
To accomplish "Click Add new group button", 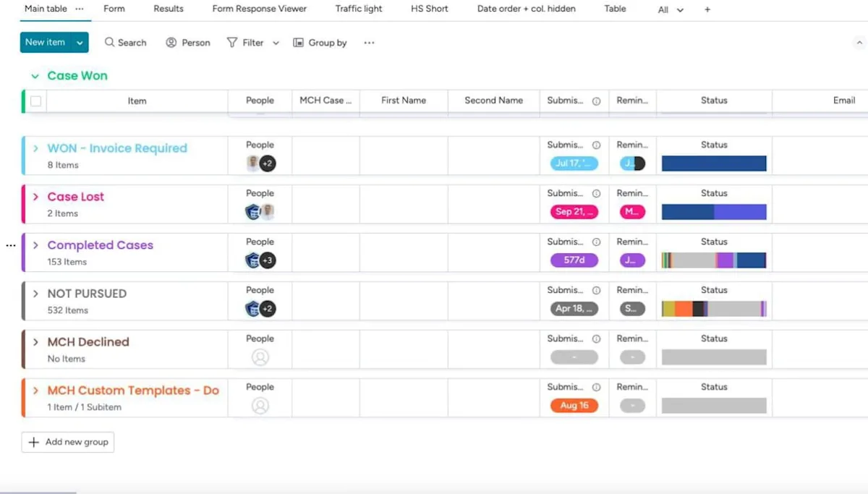I will pos(68,442).
